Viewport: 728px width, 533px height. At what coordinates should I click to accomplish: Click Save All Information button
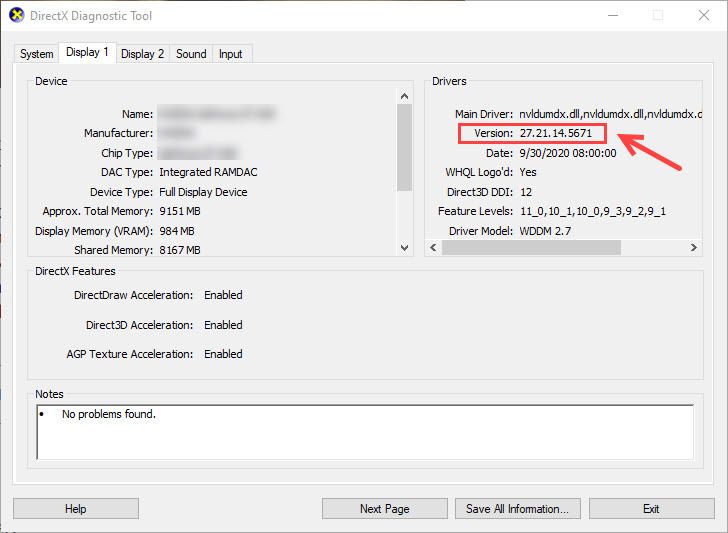pos(517,509)
